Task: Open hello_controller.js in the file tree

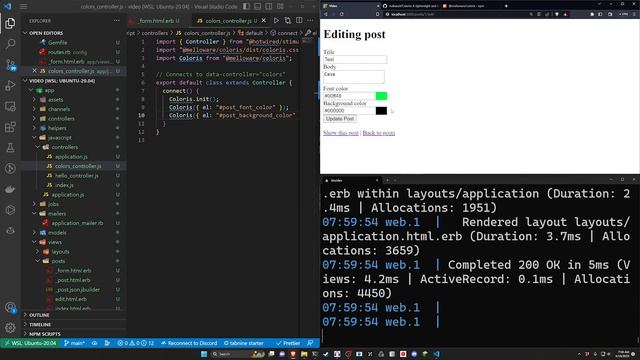Action: tap(77, 176)
